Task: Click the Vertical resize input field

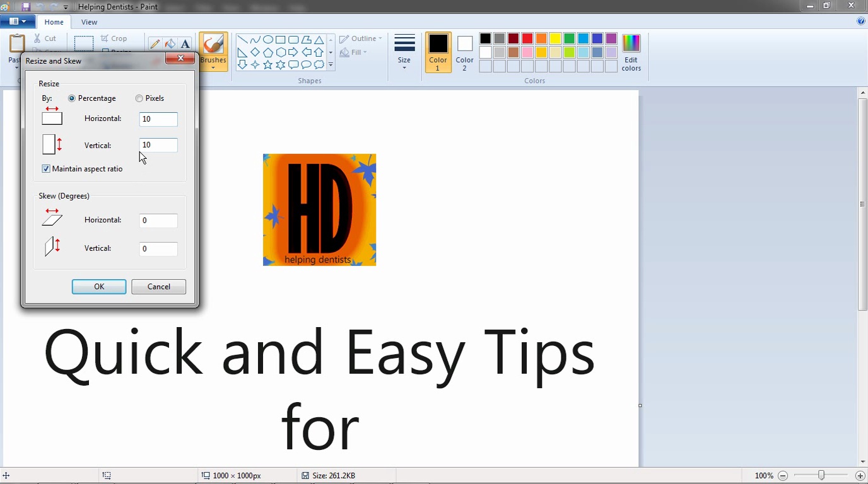Action: [158, 145]
